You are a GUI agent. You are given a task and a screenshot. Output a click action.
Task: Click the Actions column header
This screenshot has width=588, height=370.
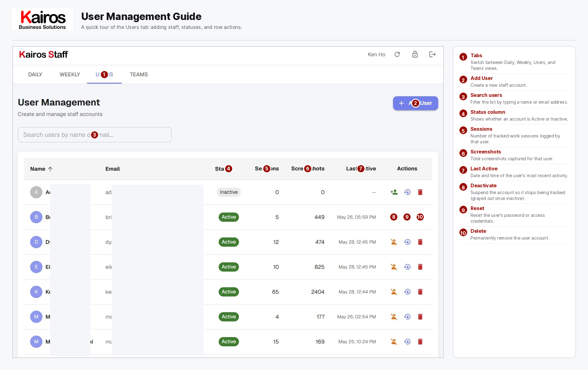[x=407, y=169]
